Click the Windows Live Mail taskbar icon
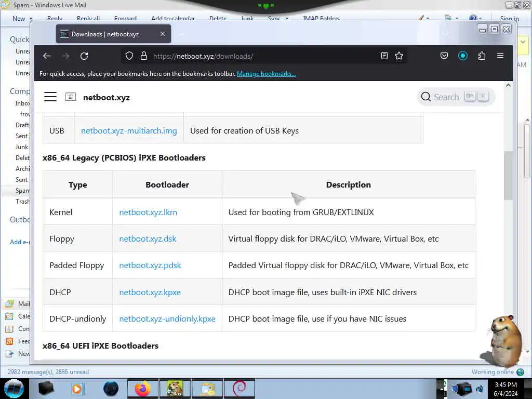 (207, 389)
